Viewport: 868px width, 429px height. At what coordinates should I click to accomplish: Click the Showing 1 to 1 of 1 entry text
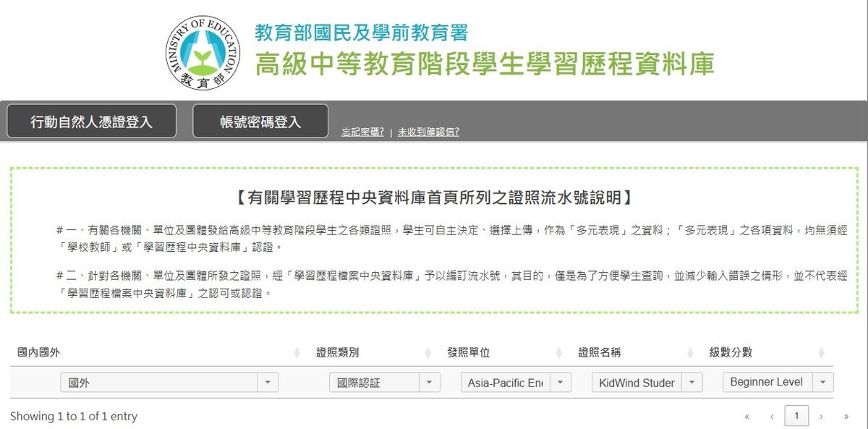[74, 417]
